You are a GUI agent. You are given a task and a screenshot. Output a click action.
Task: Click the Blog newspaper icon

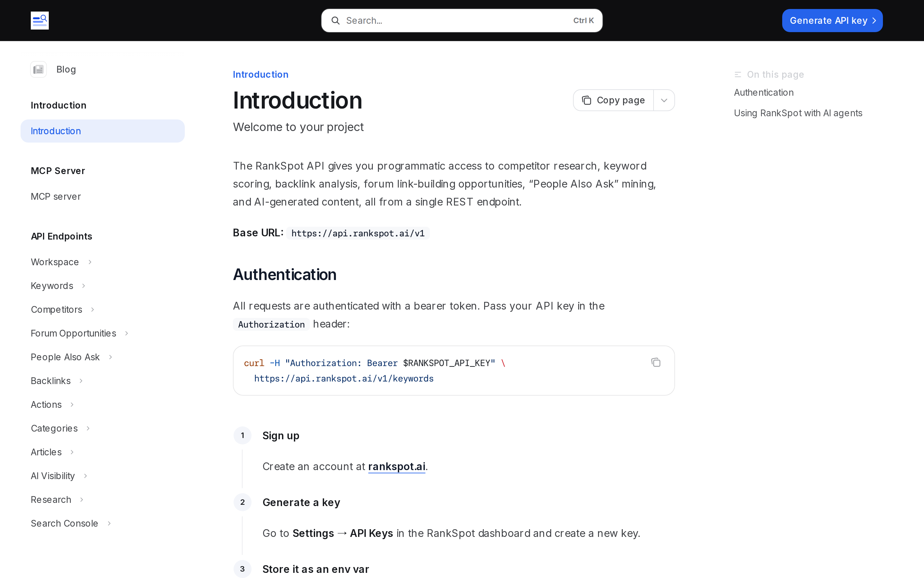(x=38, y=70)
